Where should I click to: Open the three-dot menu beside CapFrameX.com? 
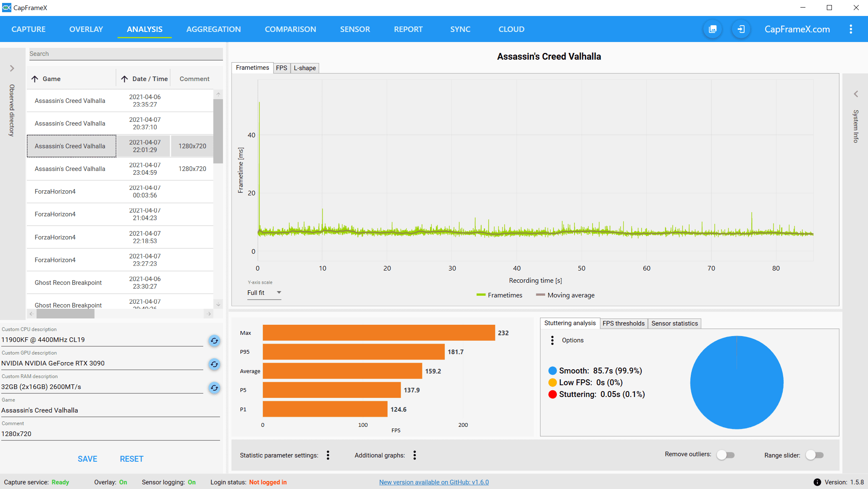click(851, 29)
